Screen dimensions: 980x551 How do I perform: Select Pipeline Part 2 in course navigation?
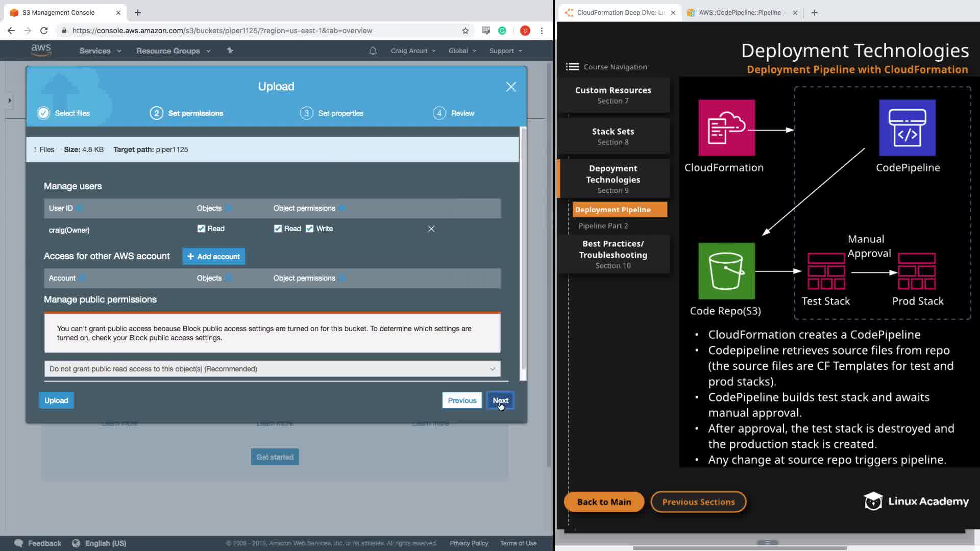(603, 226)
